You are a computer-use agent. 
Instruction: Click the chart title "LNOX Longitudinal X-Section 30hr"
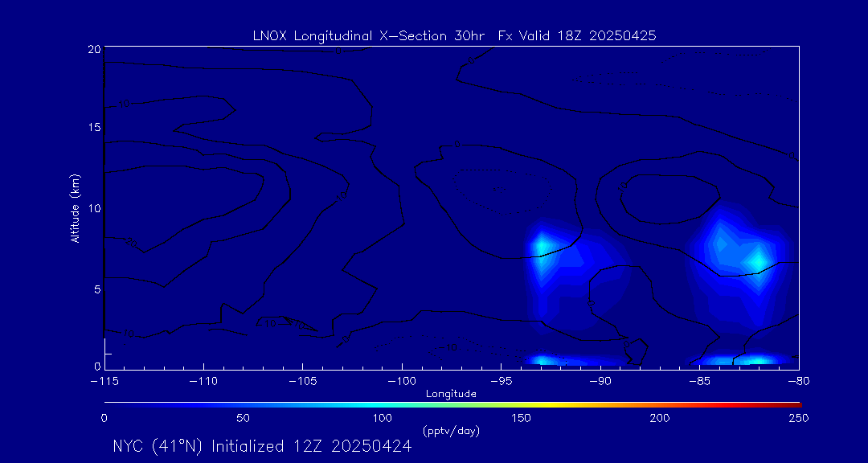(371, 36)
